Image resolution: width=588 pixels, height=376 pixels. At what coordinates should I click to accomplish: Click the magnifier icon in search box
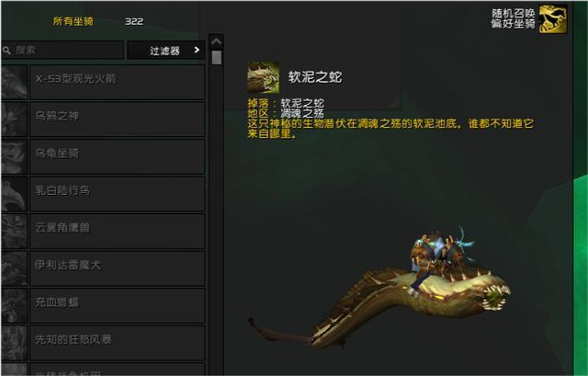pos(6,50)
